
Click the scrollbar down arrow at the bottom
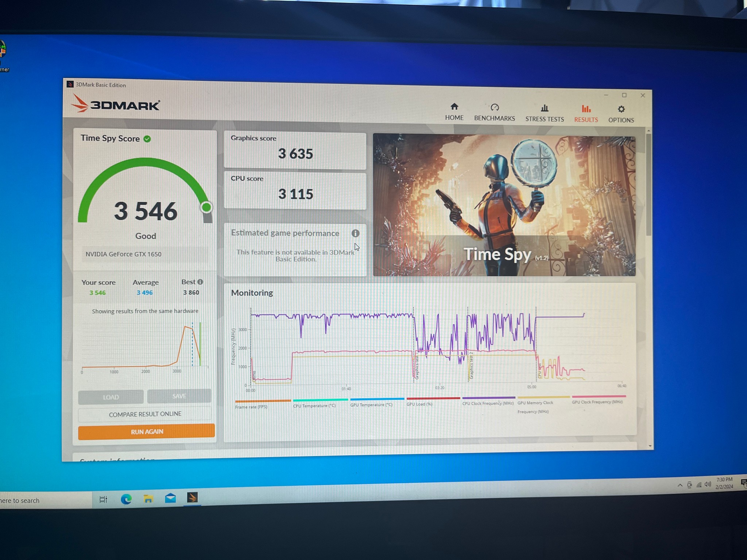[x=650, y=446]
